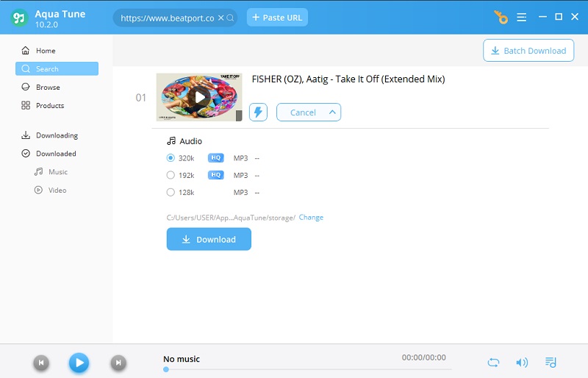Click the No music label
Image resolution: width=588 pixels, height=378 pixels.
coord(182,359)
